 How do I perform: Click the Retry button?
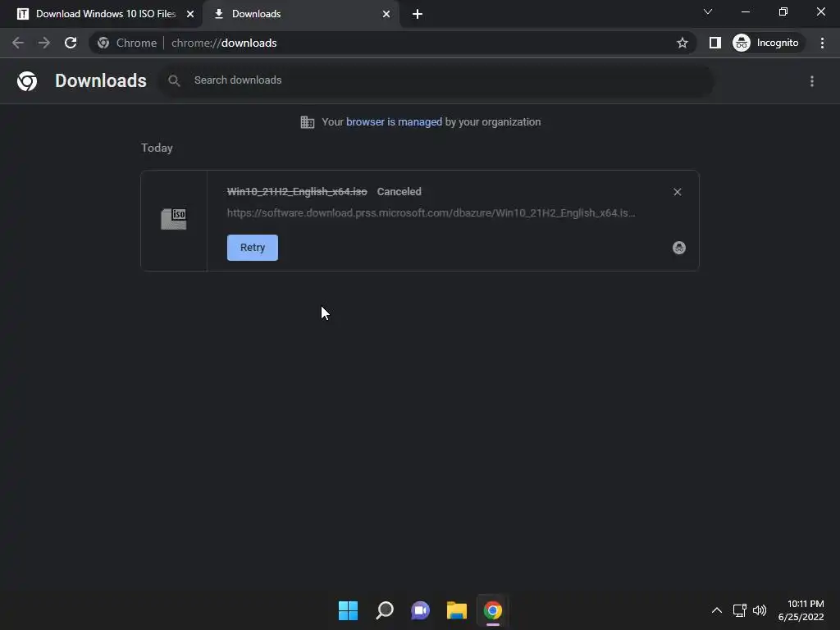pos(253,248)
